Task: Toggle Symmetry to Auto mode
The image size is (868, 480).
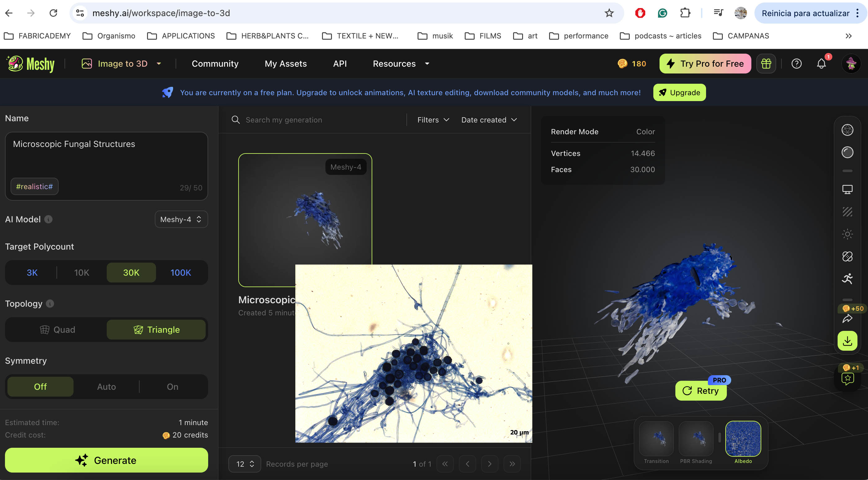Action: pyautogui.click(x=106, y=387)
